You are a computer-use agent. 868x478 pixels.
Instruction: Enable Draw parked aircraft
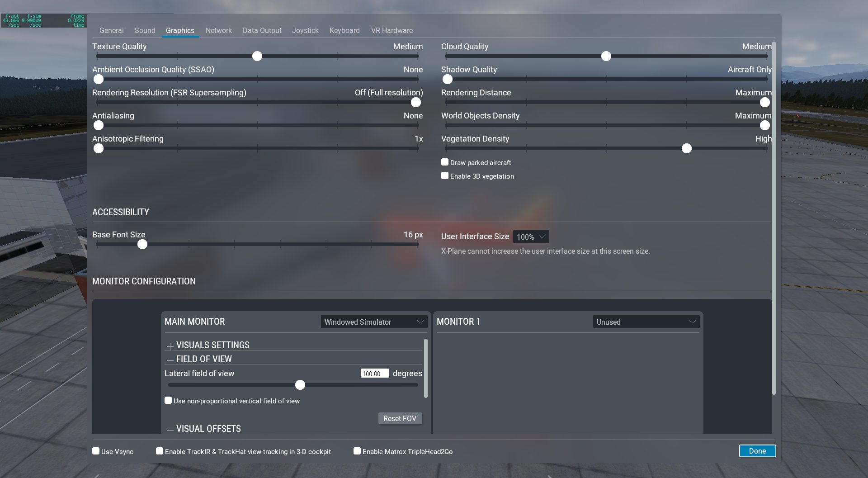click(445, 162)
